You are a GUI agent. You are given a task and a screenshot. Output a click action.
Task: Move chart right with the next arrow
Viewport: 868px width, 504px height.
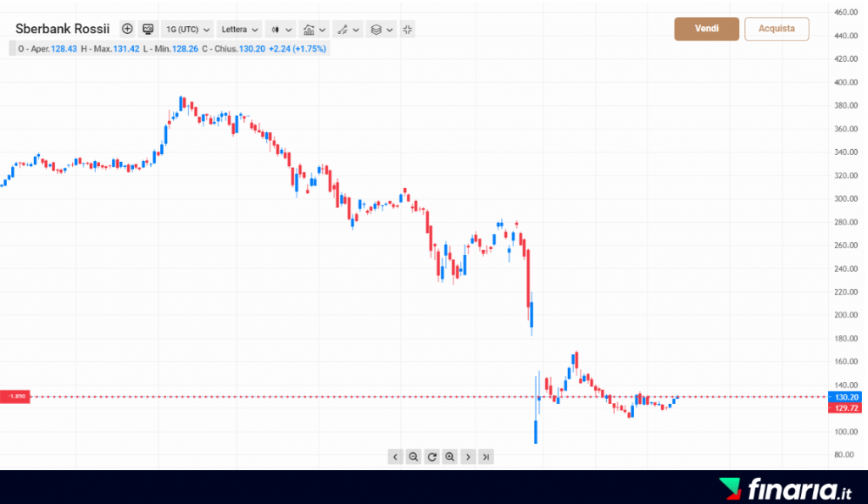(x=468, y=457)
